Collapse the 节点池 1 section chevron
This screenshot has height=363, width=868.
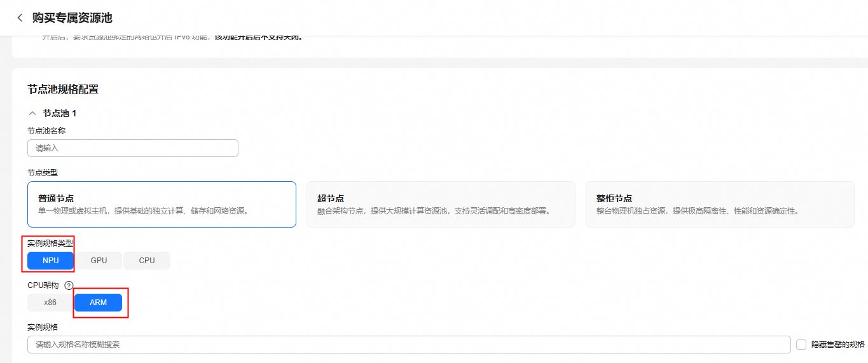(32, 113)
